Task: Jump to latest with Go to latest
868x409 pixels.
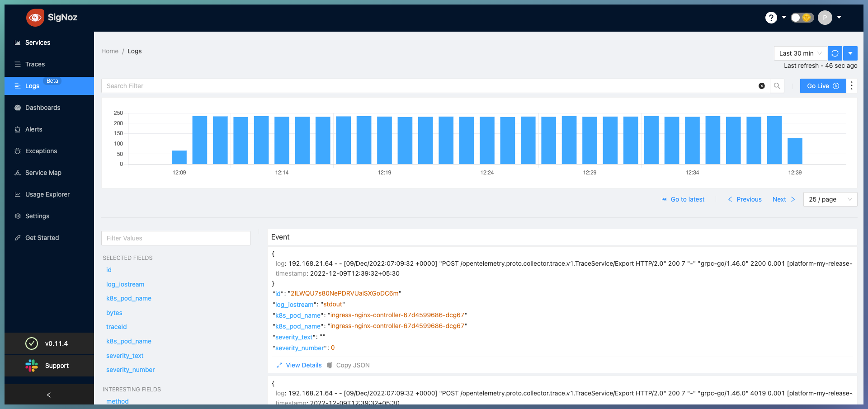Action: tap(683, 199)
